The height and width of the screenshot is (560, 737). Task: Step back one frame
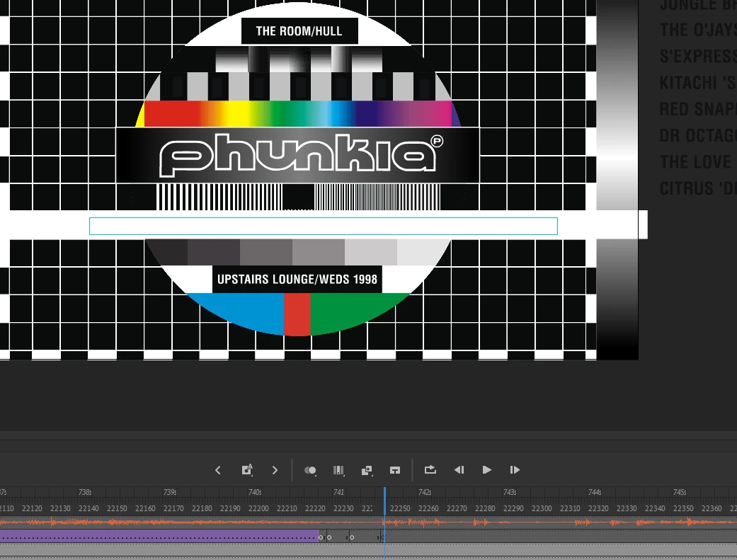[x=459, y=469]
